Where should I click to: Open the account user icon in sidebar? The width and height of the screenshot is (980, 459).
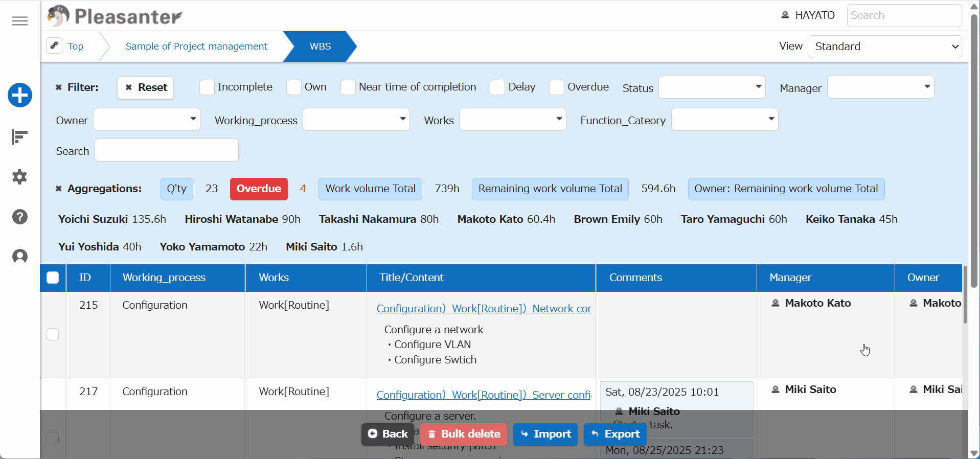pos(20,257)
